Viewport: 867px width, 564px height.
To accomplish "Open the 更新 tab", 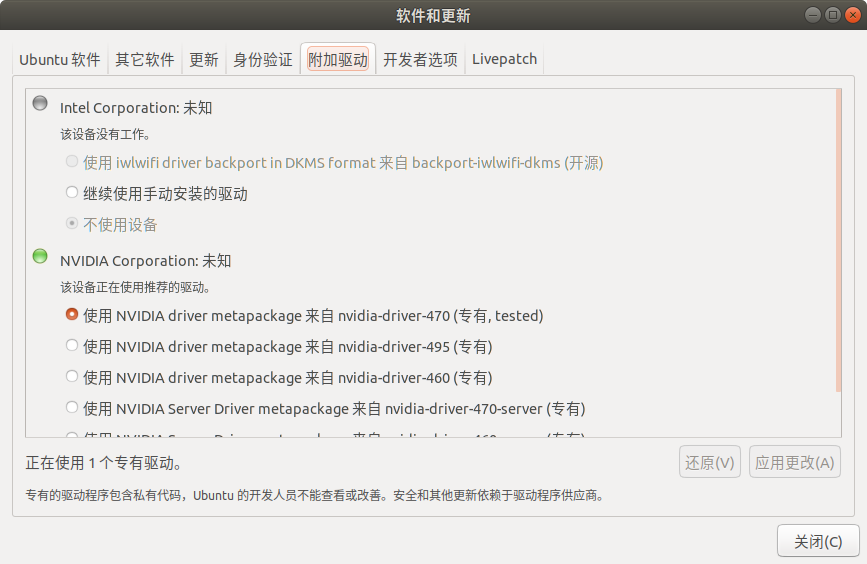I will tap(203, 59).
